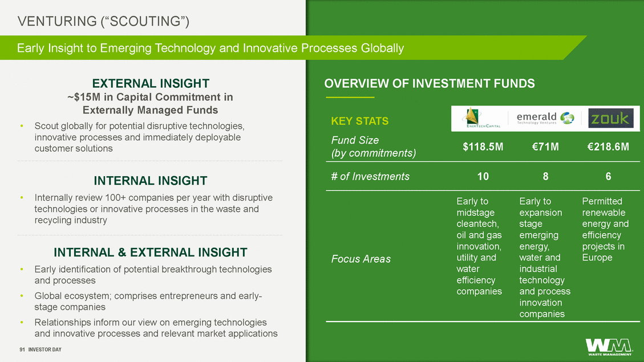Click the Scout globally bullet point text
Viewport: 644px width, 362px height.
[x=140, y=137]
